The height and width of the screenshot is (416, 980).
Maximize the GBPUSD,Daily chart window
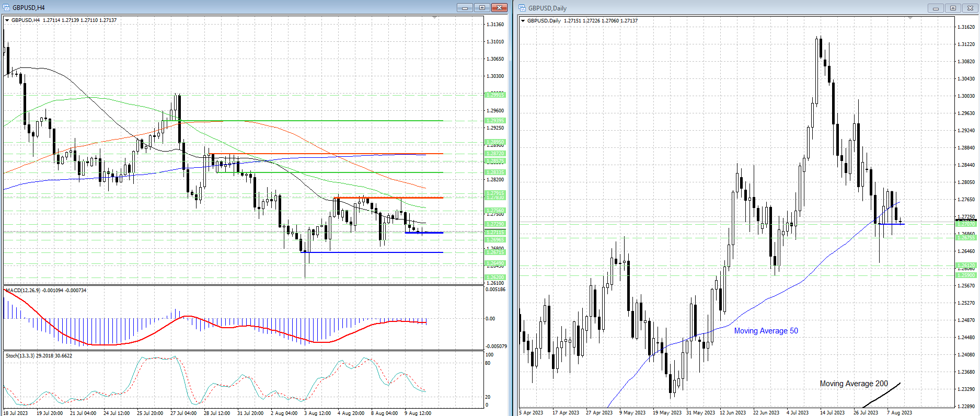(953, 8)
